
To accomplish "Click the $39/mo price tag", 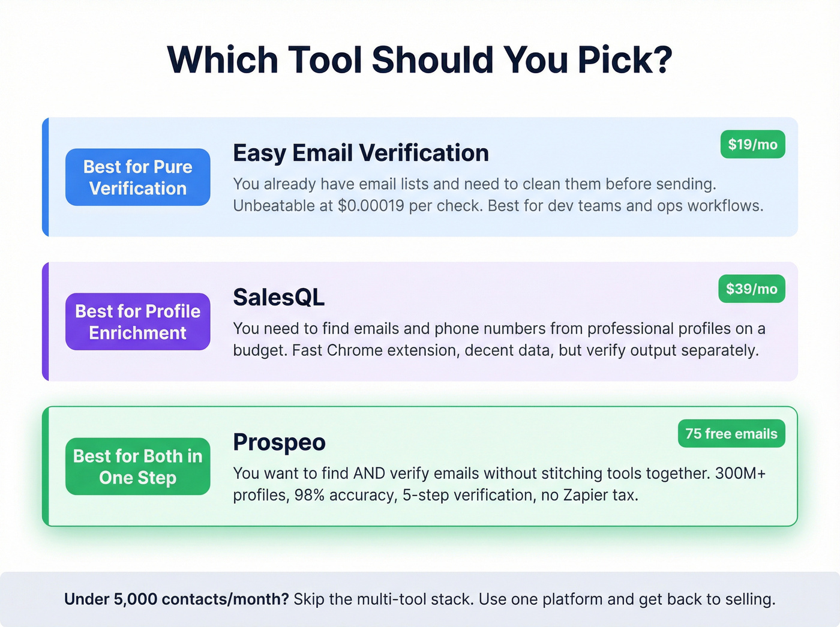I will 751,289.
